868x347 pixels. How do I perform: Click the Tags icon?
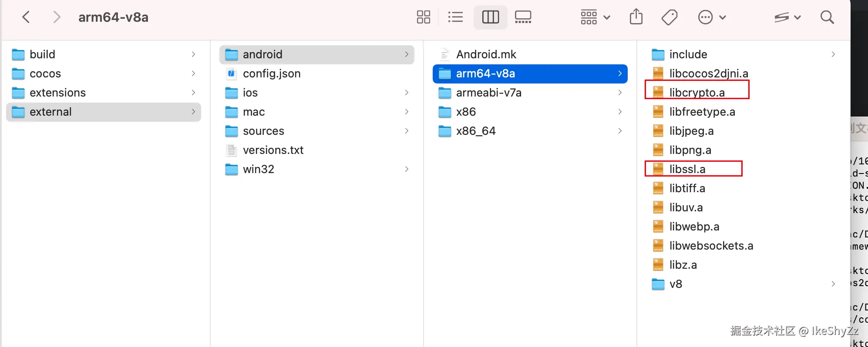[x=669, y=17]
